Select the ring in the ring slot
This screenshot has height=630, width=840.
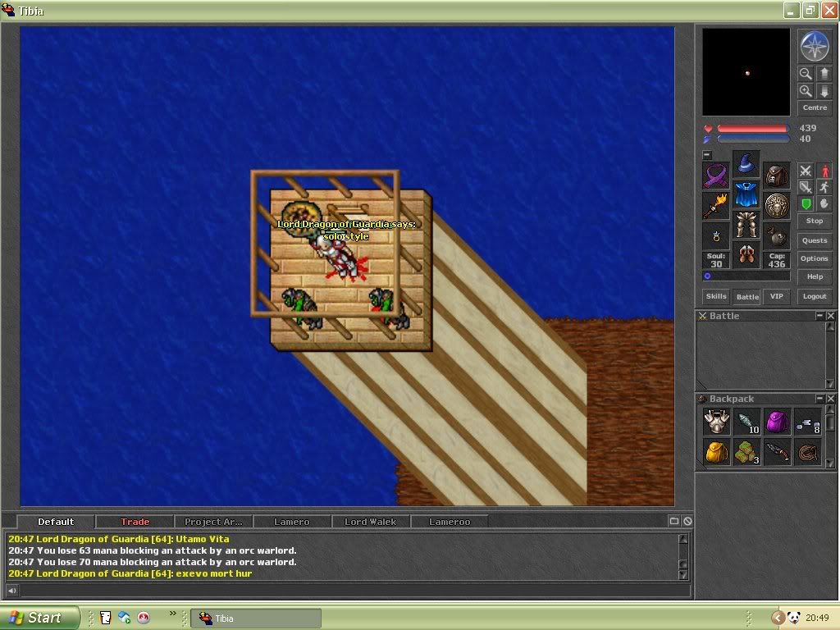tap(716, 235)
